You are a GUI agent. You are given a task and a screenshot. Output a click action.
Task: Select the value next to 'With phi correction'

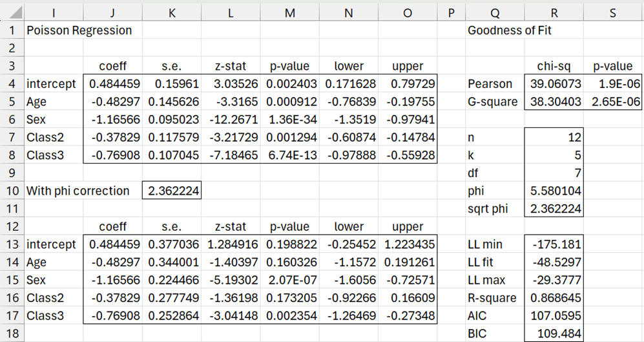(x=172, y=191)
